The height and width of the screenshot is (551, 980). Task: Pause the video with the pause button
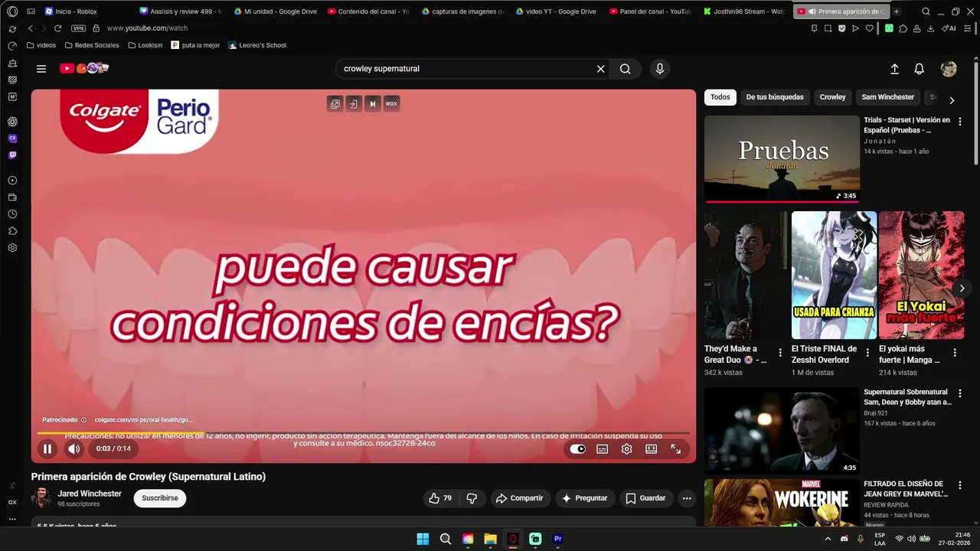[x=47, y=449]
